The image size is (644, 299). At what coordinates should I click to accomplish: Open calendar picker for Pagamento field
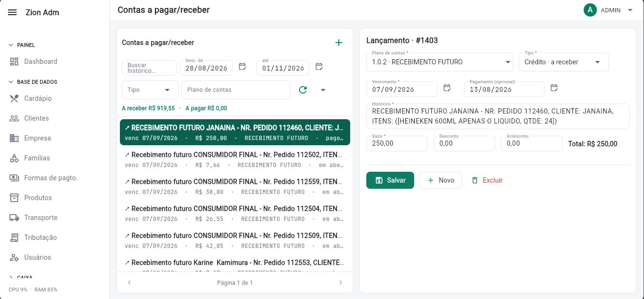[x=554, y=88]
